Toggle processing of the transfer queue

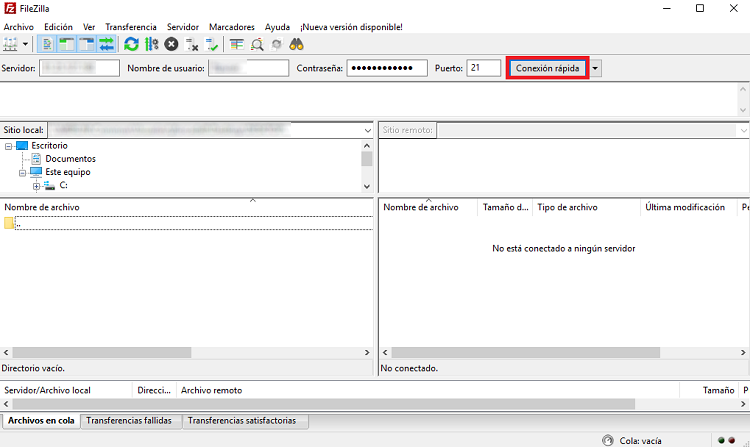click(151, 44)
